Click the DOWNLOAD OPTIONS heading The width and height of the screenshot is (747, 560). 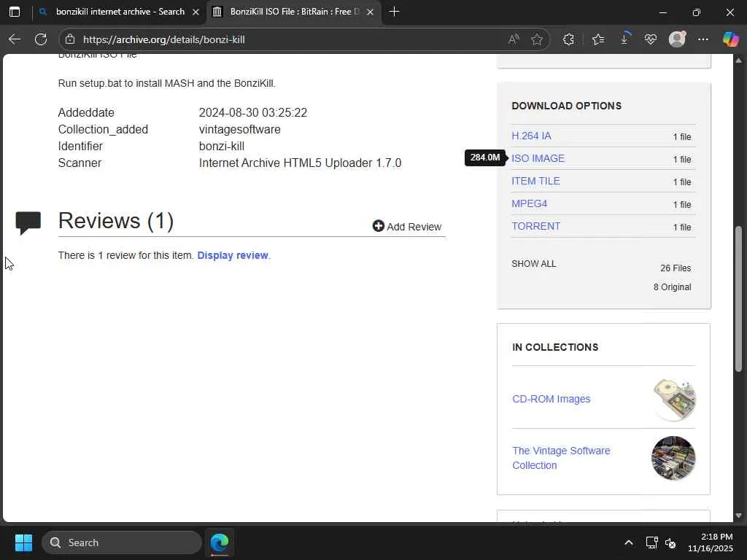566,106
